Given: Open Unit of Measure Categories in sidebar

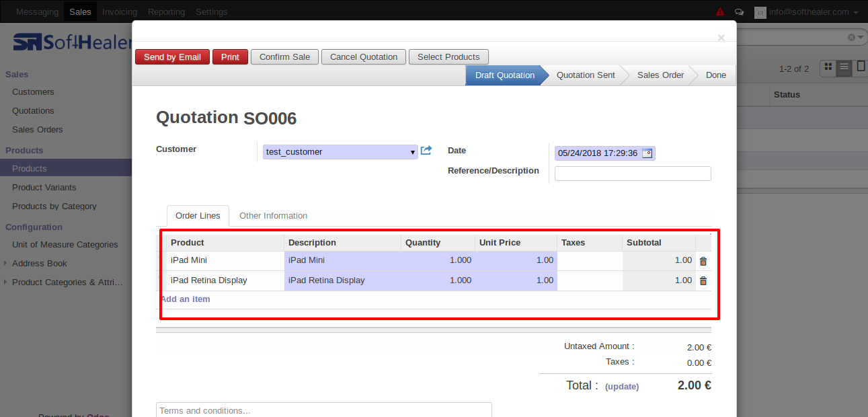Looking at the screenshot, I should point(65,245).
